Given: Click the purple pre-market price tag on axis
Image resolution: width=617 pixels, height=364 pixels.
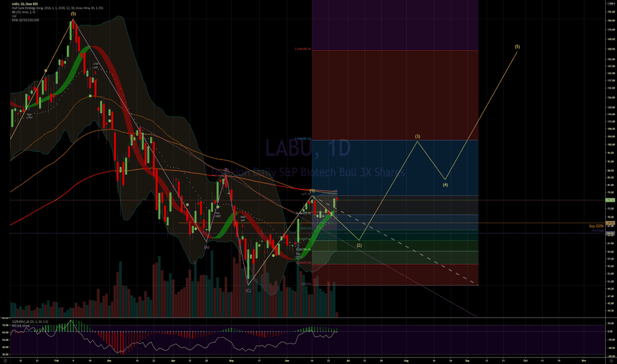Looking at the screenshot, I should [x=610, y=234].
